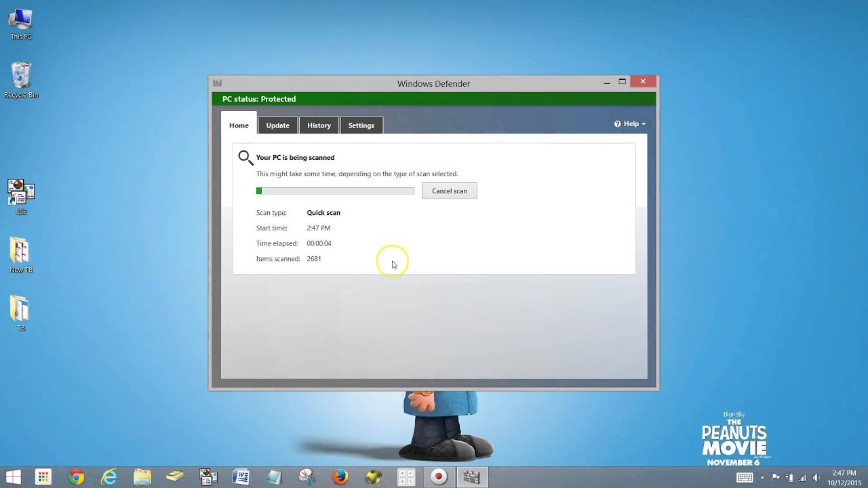This screenshot has width=868, height=488.
Task: Maximize the Windows Defender window
Action: pos(623,82)
